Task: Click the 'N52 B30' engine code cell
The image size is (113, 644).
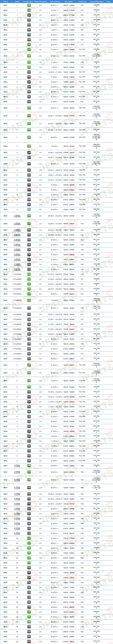Action: pyautogui.click(x=97, y=562)
